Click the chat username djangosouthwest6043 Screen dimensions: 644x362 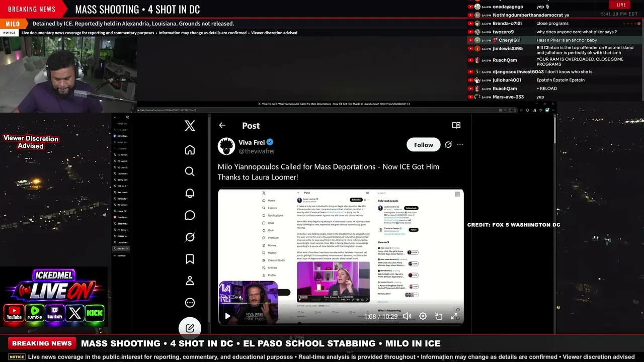pyautogui.click(x=518, y=72)
